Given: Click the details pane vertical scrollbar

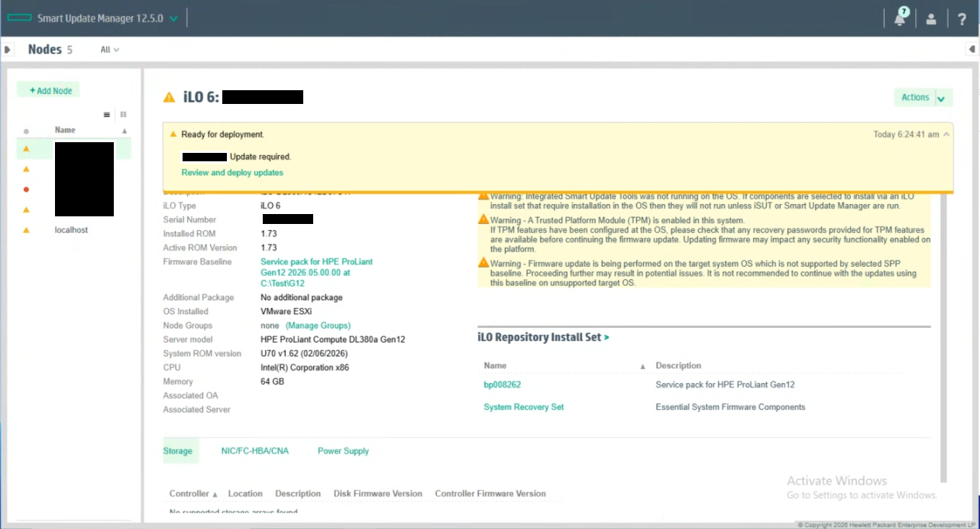Looking at the screenshot, I should 944,336.
